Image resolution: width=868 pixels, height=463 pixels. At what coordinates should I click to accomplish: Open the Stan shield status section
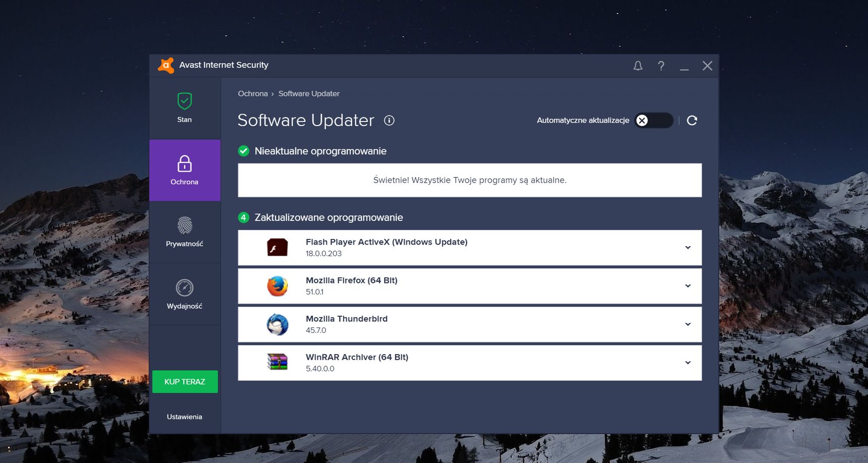pos(185,108)
